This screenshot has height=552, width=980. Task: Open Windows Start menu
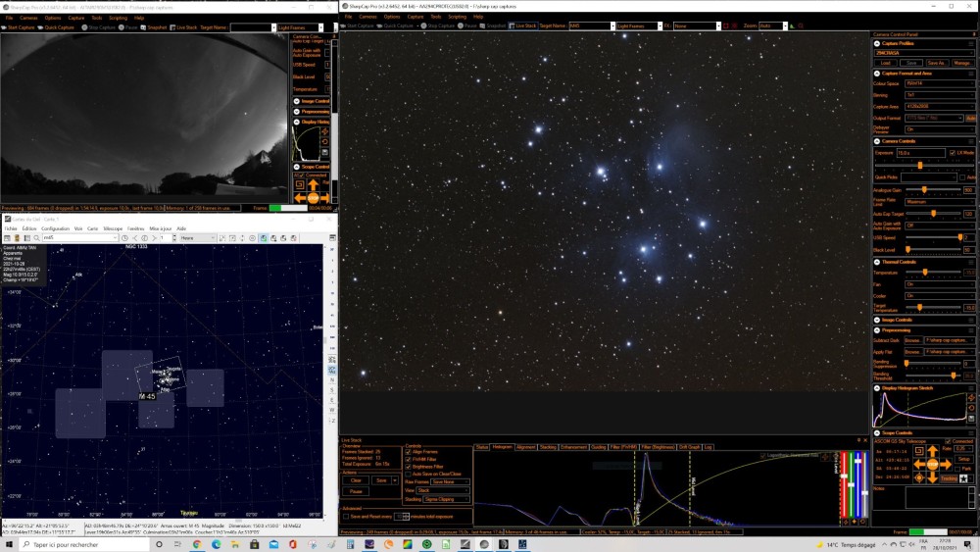[9, 544]
